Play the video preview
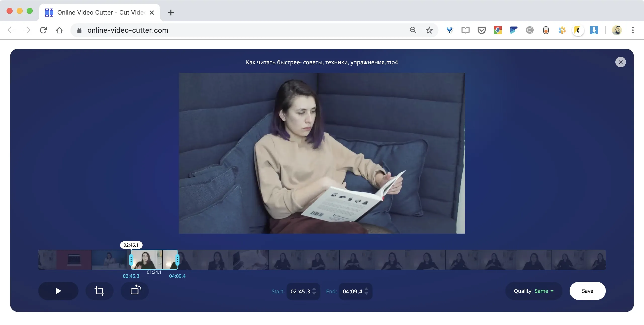This screenshot has height=325, width=644. 58,291
